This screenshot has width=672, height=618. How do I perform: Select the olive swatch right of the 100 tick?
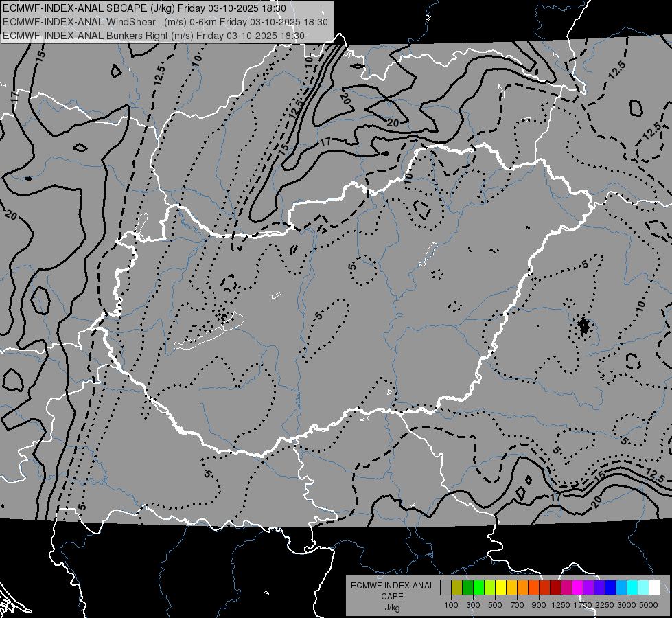(457, 588)
